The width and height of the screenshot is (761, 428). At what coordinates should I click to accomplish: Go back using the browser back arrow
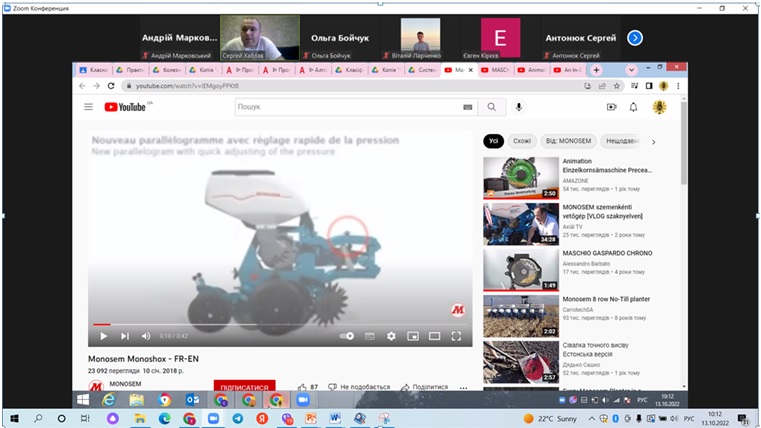tap(82, 86)
